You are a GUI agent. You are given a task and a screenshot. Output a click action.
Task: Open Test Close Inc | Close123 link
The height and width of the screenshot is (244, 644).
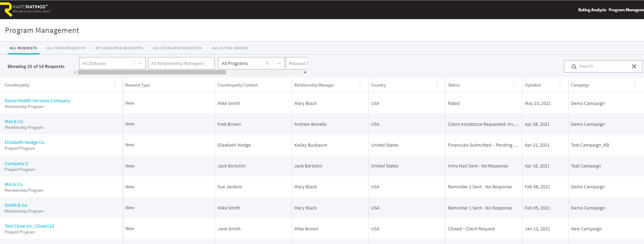click(x=29, y=226)
